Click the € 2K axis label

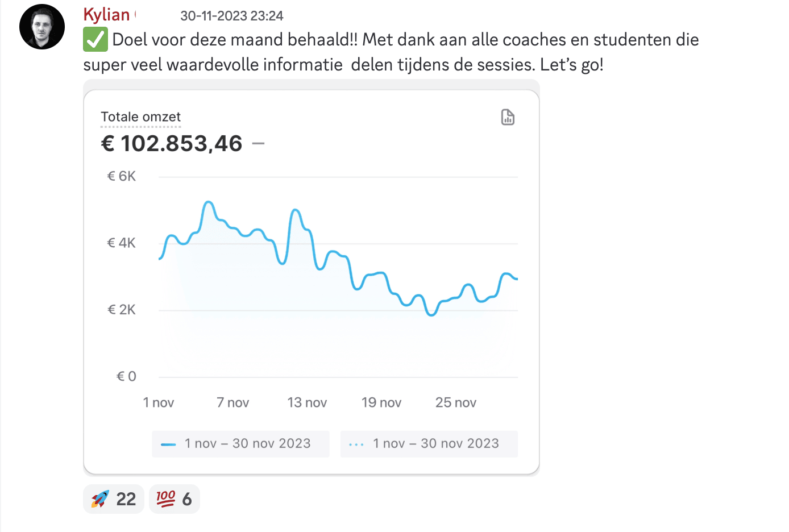pyautogui.click(x=122, y=310)
